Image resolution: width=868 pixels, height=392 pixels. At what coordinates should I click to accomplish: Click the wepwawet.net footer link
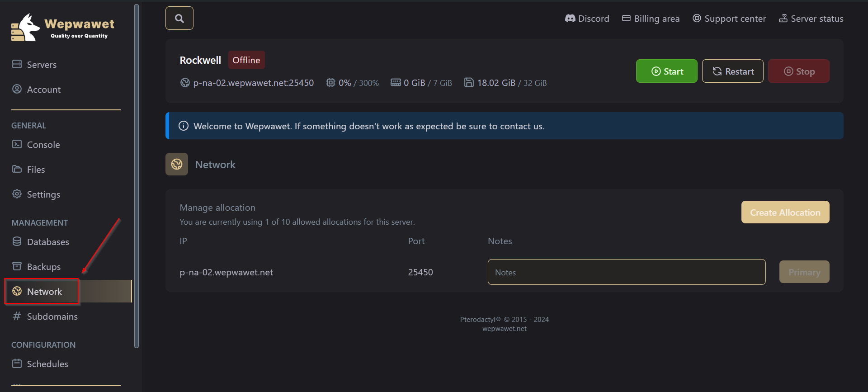(x=505, y=329)
